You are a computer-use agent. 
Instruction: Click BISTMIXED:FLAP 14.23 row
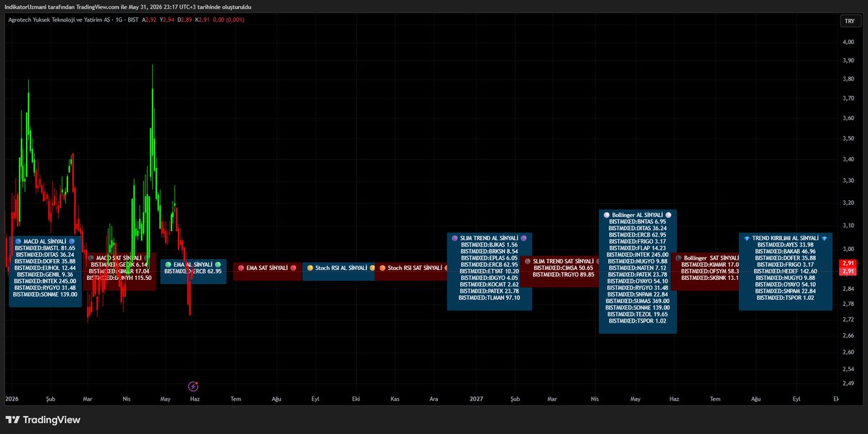tap(637, 248)
